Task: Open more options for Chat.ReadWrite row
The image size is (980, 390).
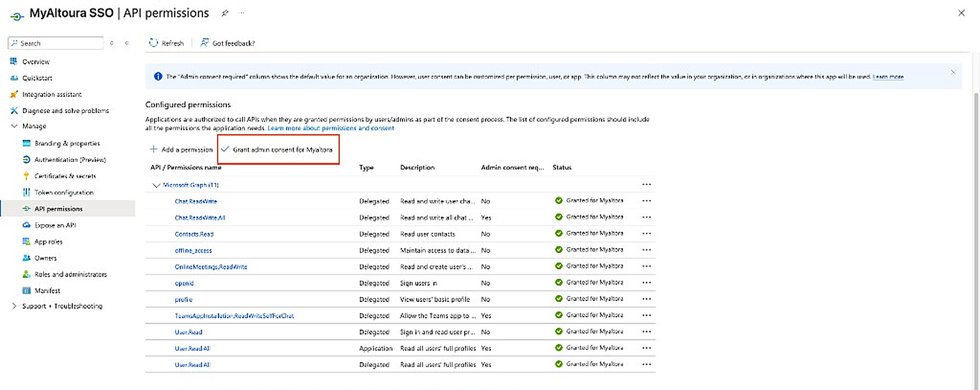Action: click(x=646, y=201)
